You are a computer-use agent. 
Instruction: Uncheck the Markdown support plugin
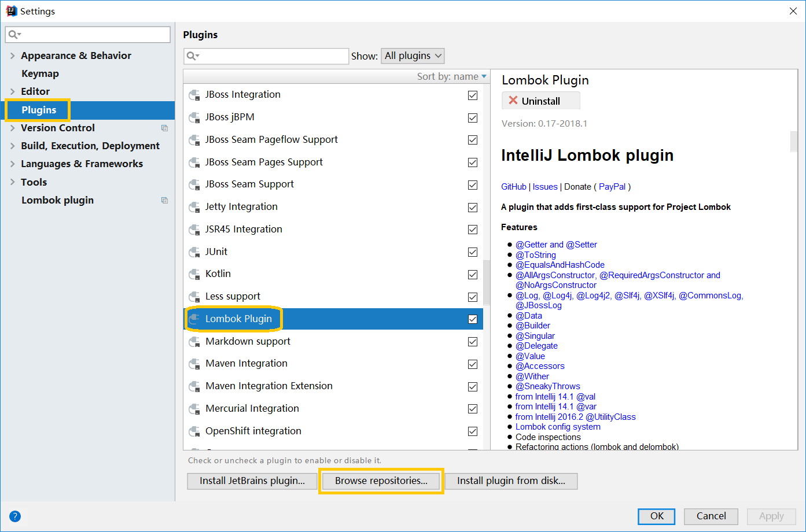tap(473, 342)
